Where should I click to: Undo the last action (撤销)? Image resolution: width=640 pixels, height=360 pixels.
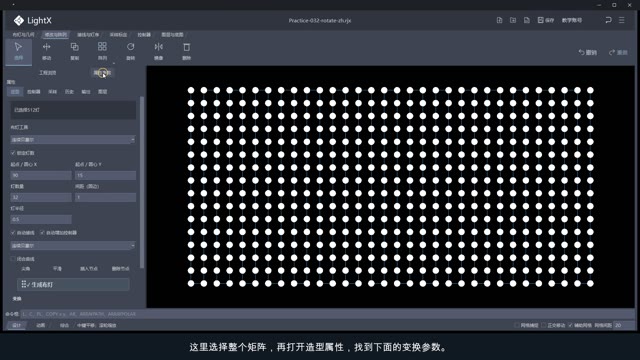[588, 53]
